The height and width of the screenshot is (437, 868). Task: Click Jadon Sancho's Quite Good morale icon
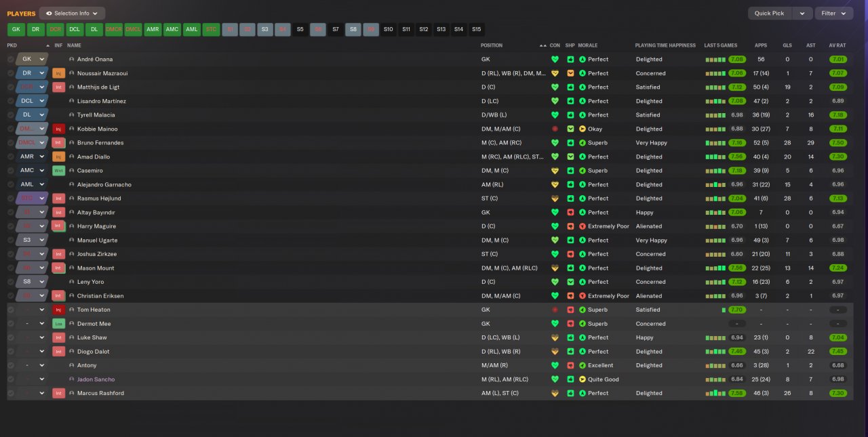click(583, 379)
